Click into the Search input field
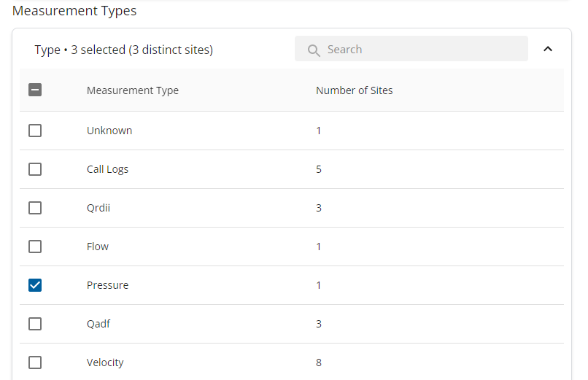 [x=423, y=50]
